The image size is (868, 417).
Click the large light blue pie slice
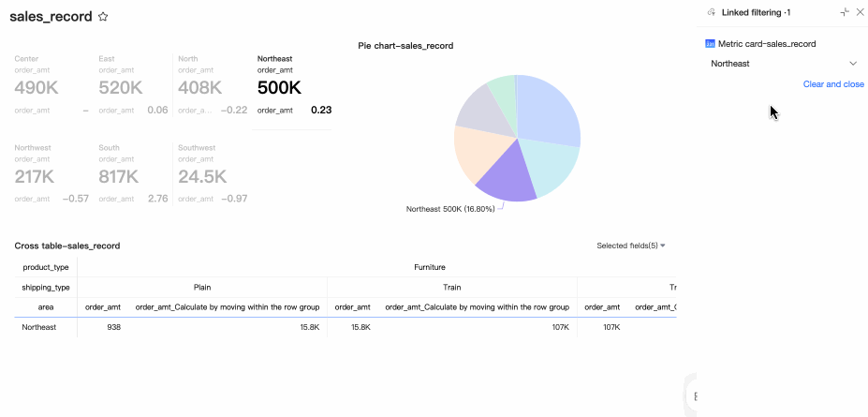[548, 111]
